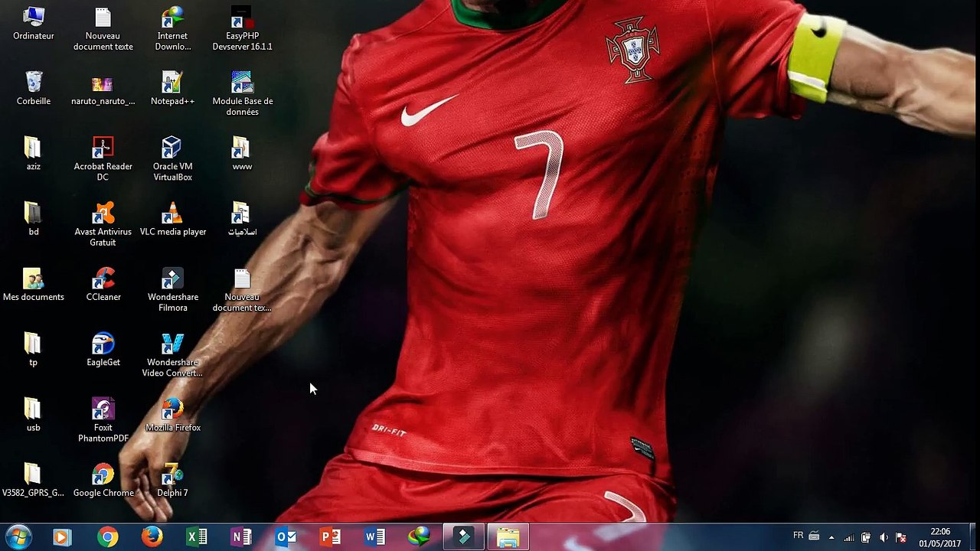Select the Module Base de données shortcut

coord(242,94)
